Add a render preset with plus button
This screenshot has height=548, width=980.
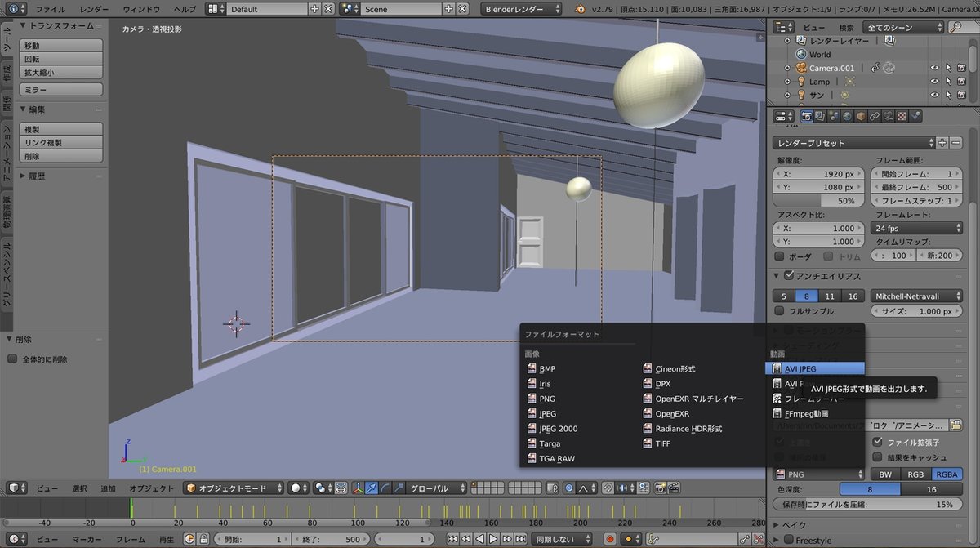[x=942, y=143]
